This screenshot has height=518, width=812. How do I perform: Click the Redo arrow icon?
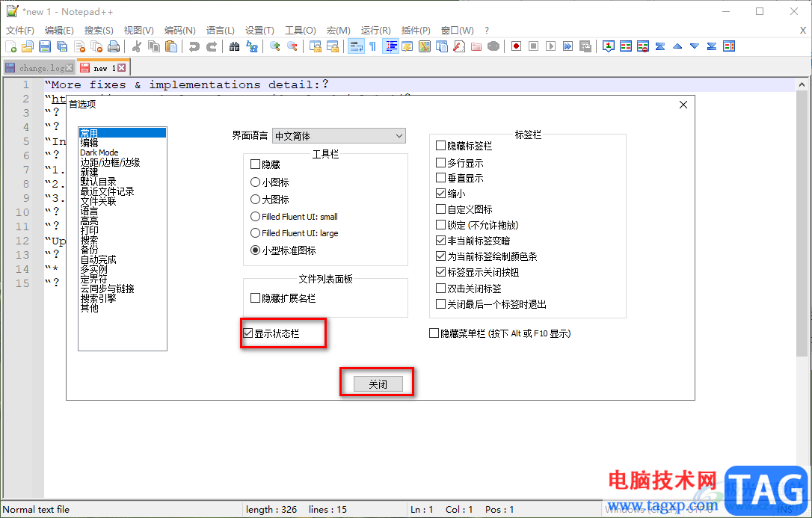(212, 46)
